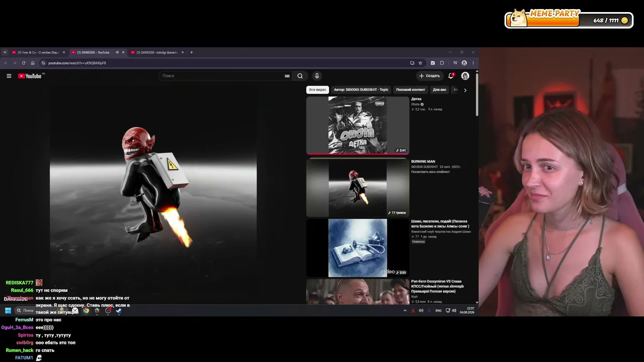Open a new browser tab

pyautogui.click(x=191, y=52)
